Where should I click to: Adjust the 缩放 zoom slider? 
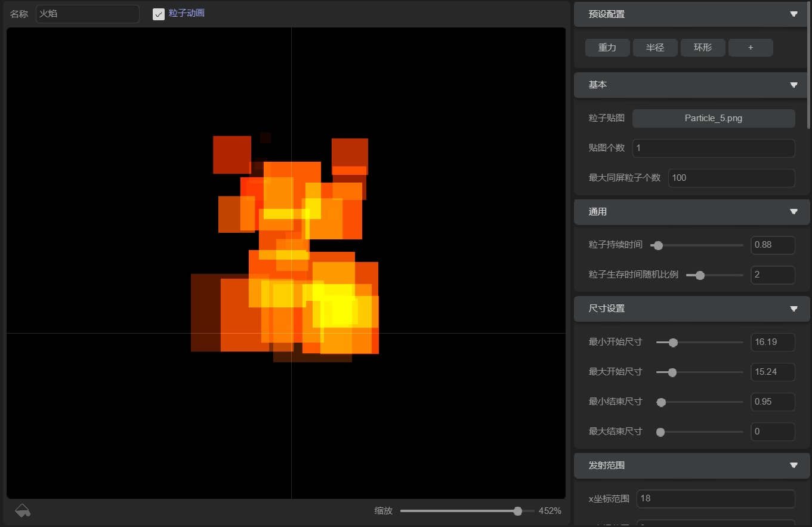tap(467, 511)
